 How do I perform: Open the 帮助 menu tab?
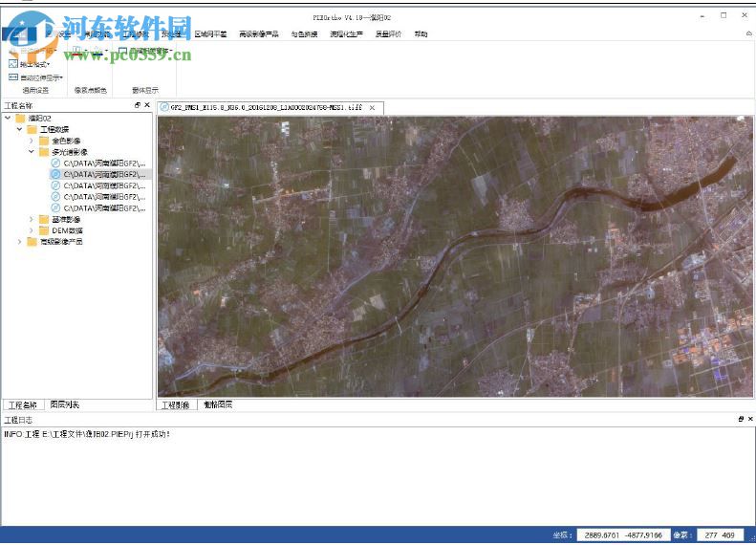(x=421, y=33)
